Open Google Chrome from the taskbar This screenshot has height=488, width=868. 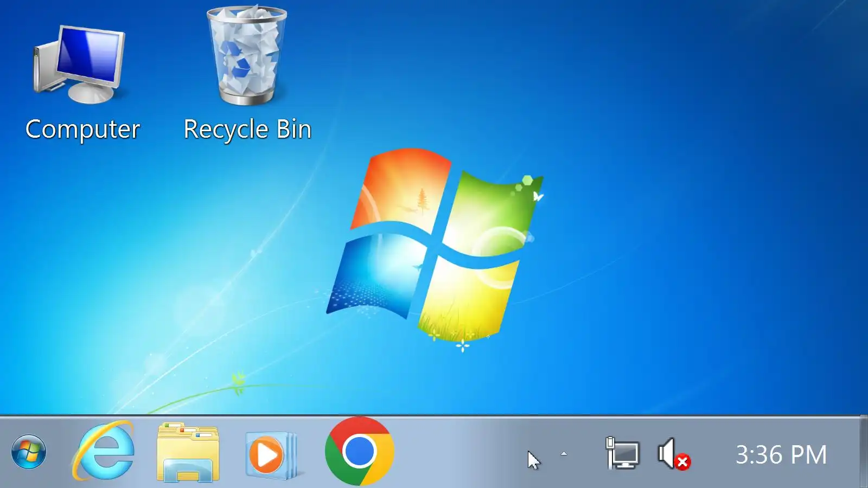pyautogui.click(x=359, y=451)
